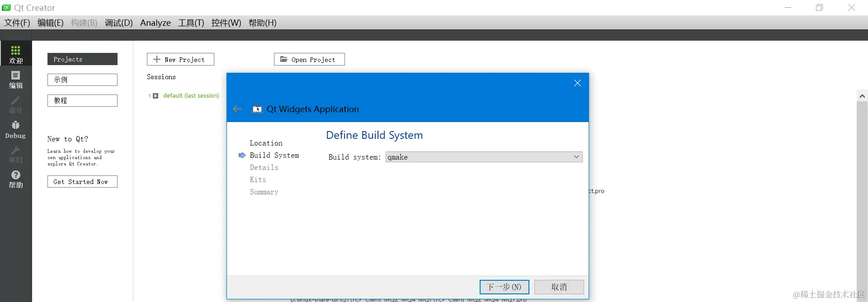Click the plus icon on New Project
The height and width of the screenshot is (302, 868).
(157, 59)
